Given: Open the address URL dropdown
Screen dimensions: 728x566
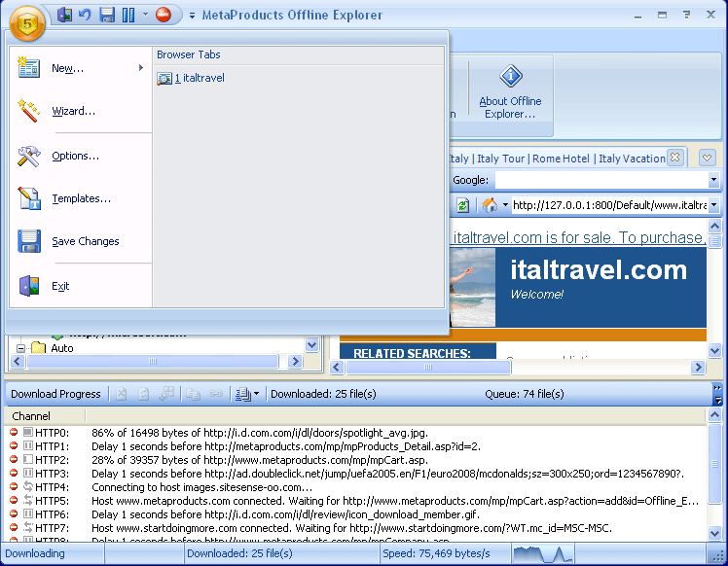Looking at the screenshot, I should point(713,205).
